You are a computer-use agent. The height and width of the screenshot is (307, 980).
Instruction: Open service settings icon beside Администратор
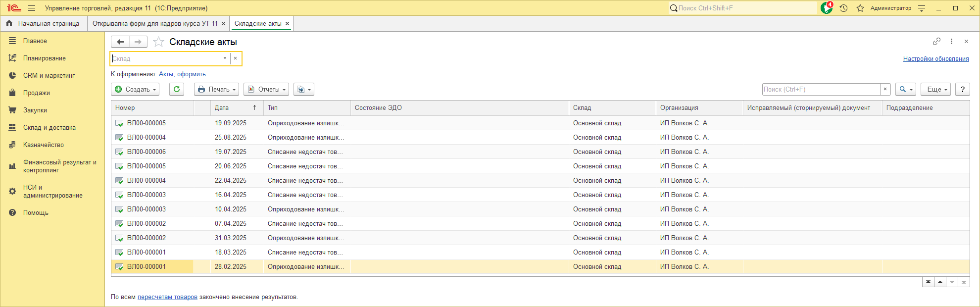pos(922,8)
